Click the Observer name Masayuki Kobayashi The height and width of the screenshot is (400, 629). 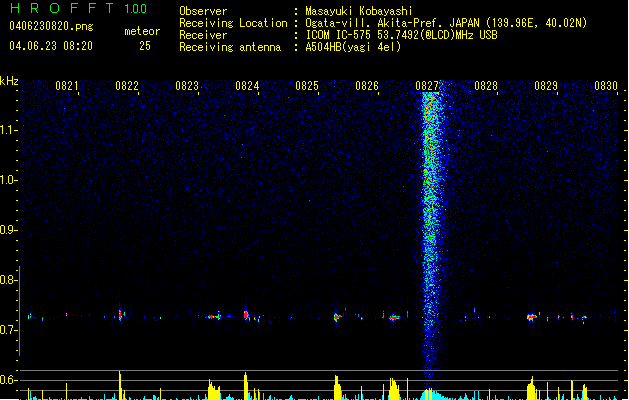pyautogui.click(x=358, y=11)
